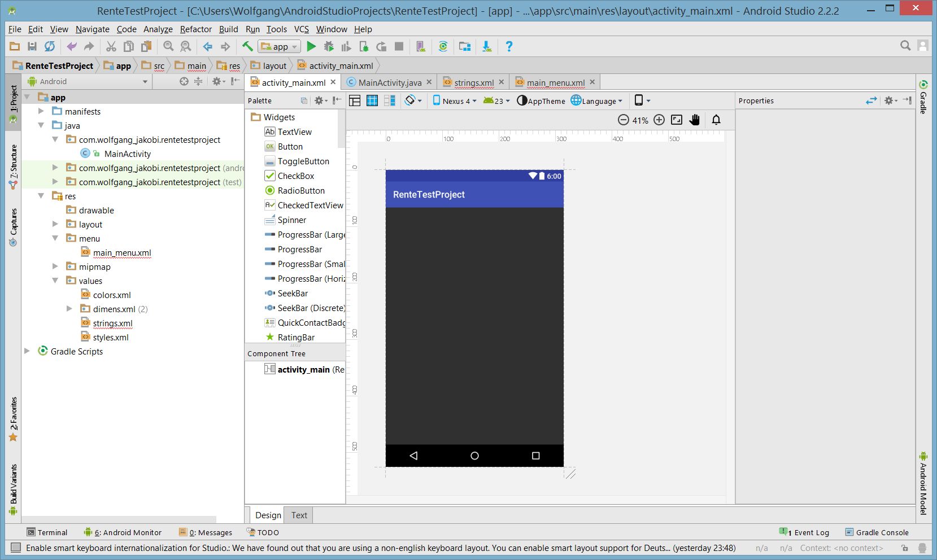Screen dimensions: 937x560
Task: Open the Nexus 4 device dropdown
Action: [455, 101]
